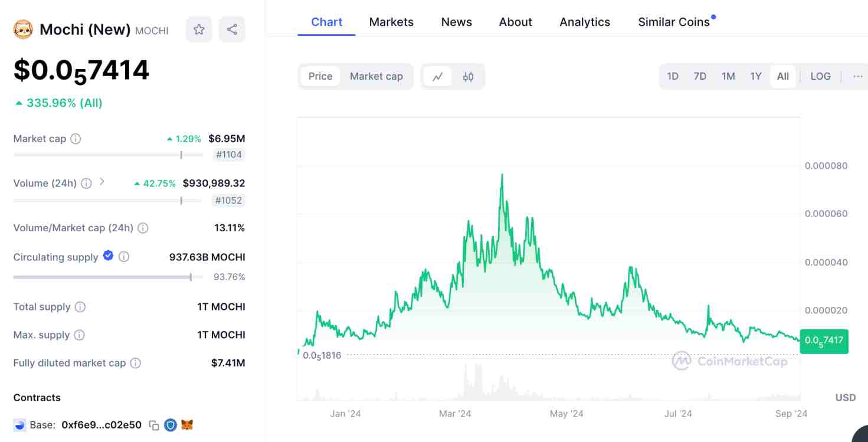Click the Base network logo icon
Viewport: 868px width, 442px height.
20,425
